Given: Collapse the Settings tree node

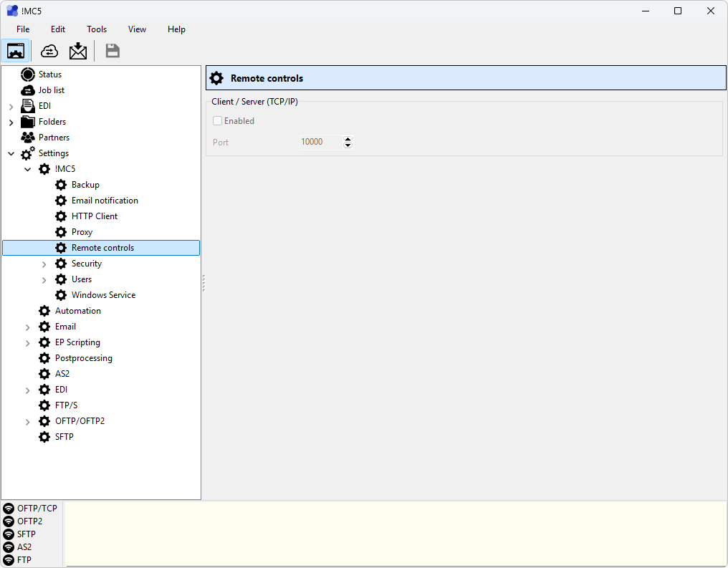Looking at the screenshot, I should pos(11,153).
